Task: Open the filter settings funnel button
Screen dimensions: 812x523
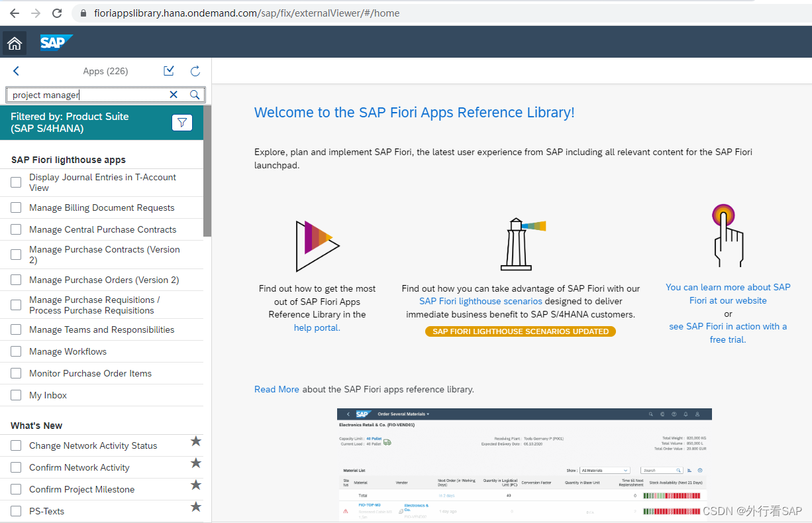Action: pyautogui.click(x=182, y=123)
